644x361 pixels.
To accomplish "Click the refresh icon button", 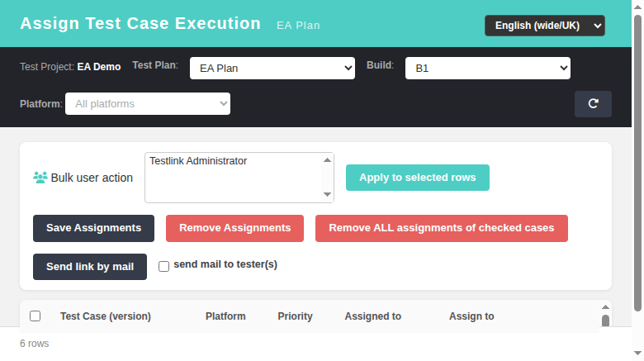I will (593, 103).
